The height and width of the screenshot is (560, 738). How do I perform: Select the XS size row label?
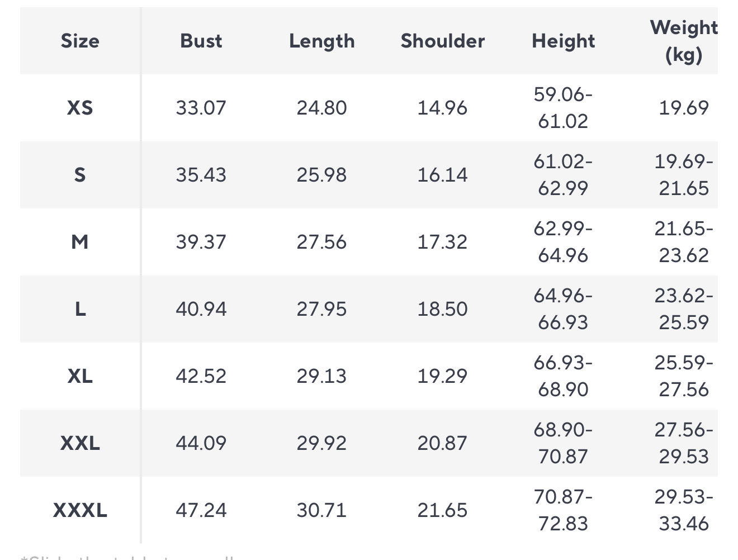[x=80, y=107]
